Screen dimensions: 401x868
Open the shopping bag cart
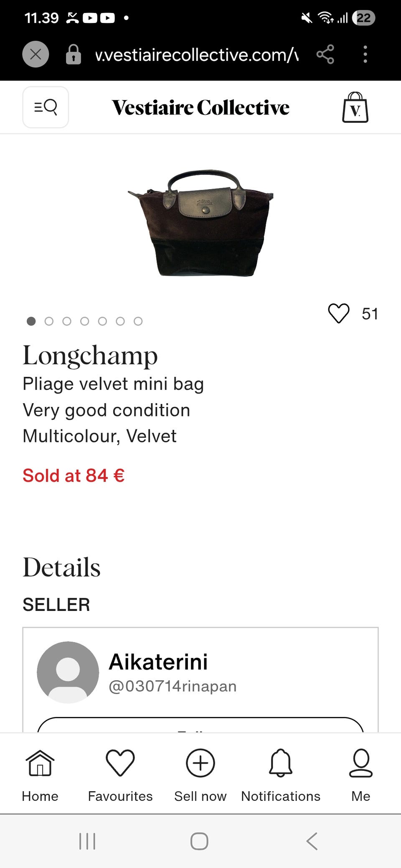[x=355, y=107]
